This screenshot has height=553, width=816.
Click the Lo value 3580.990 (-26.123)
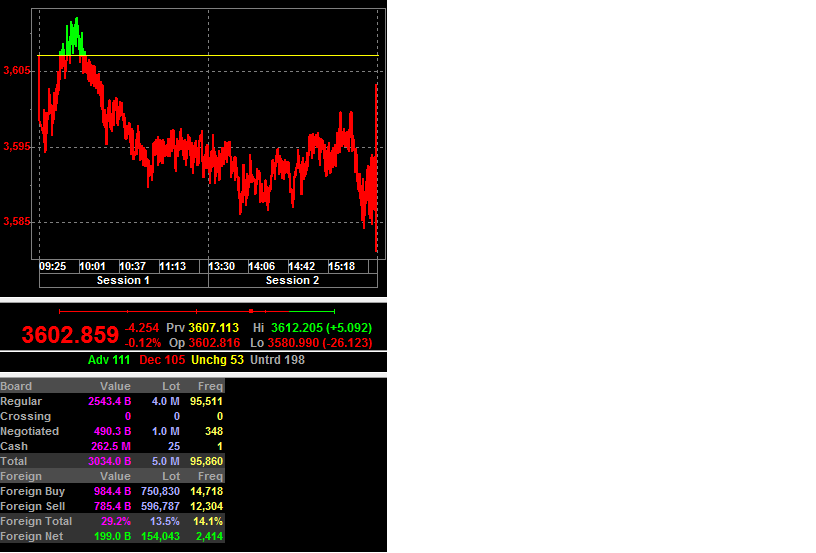pyautogui.click(x=320, y=343)
